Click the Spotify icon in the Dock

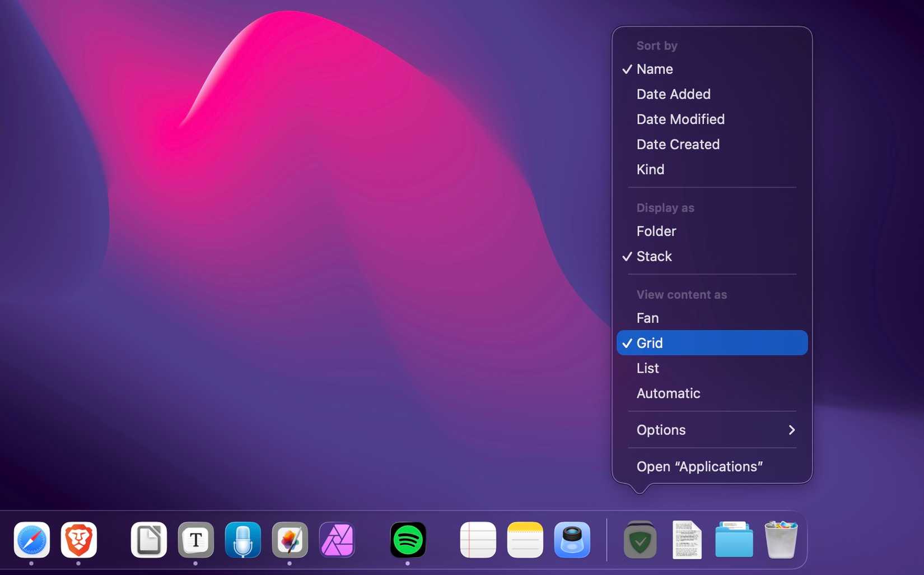coord(408,540)
